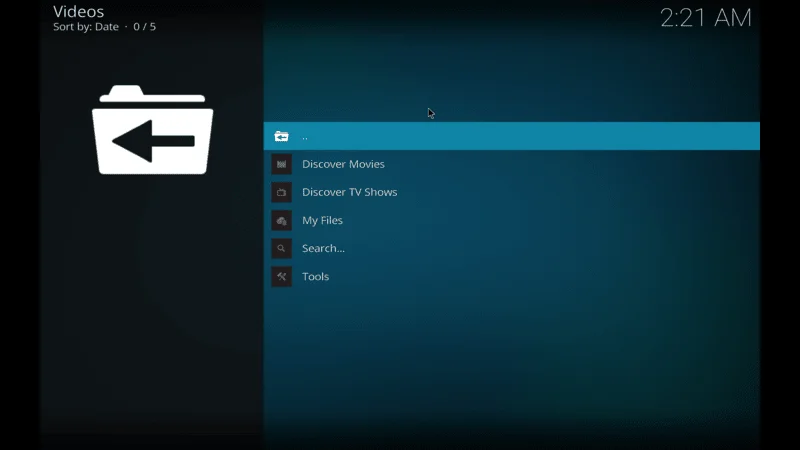800x450 pixels.
Task: Click the 2:21 AM clock
Action: point(706,18)
